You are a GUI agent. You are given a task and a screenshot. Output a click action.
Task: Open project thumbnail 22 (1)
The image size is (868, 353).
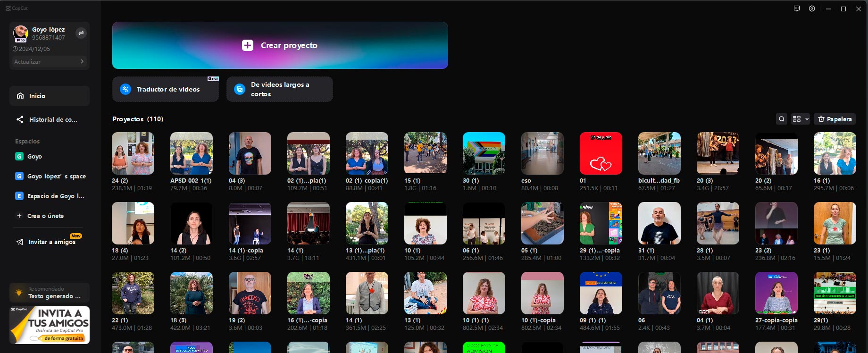(x=133, y=293)
